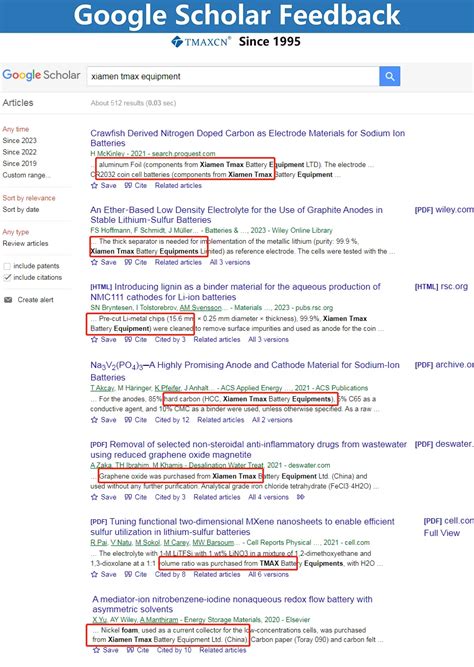Open Cited by 8 for MXene article

[170, 574]
